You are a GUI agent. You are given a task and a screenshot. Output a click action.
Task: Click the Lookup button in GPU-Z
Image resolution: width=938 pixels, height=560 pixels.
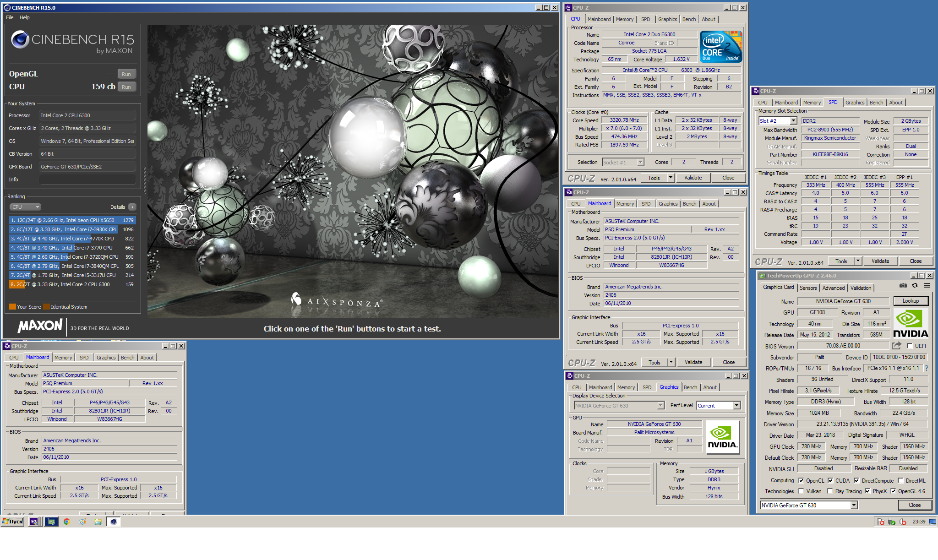(x=911, y=301)
